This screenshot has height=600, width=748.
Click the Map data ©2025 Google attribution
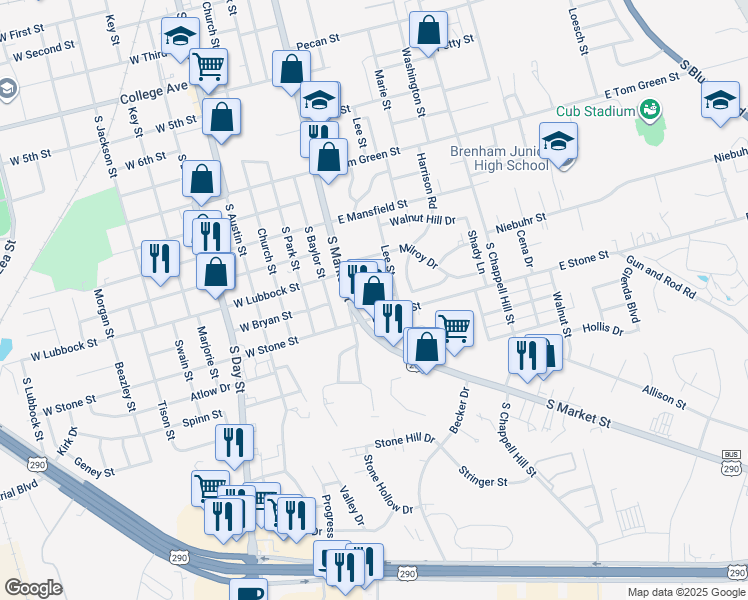[686, 592]
